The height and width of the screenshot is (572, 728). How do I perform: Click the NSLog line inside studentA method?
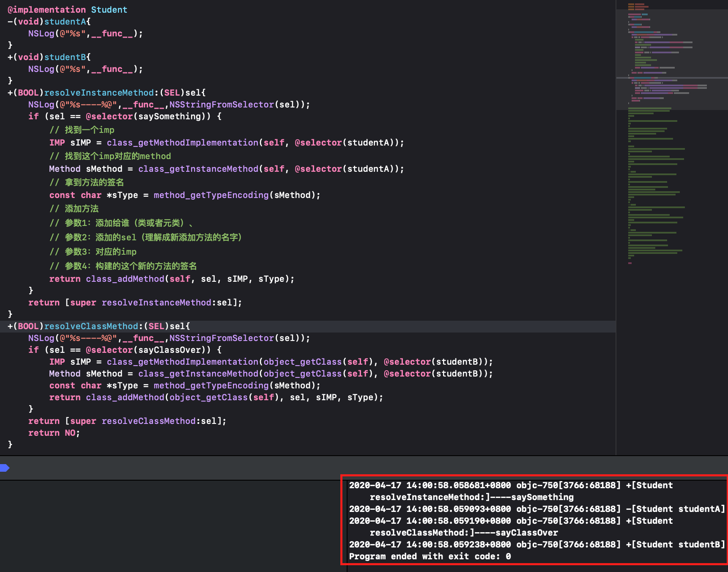[x=85, y=33]
